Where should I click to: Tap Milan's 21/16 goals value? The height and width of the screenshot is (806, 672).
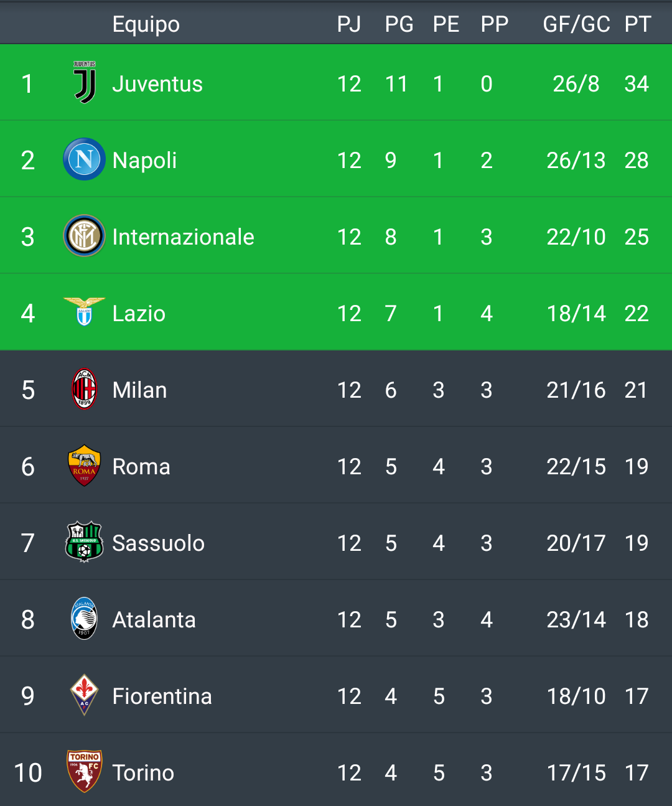pos(576,390)
